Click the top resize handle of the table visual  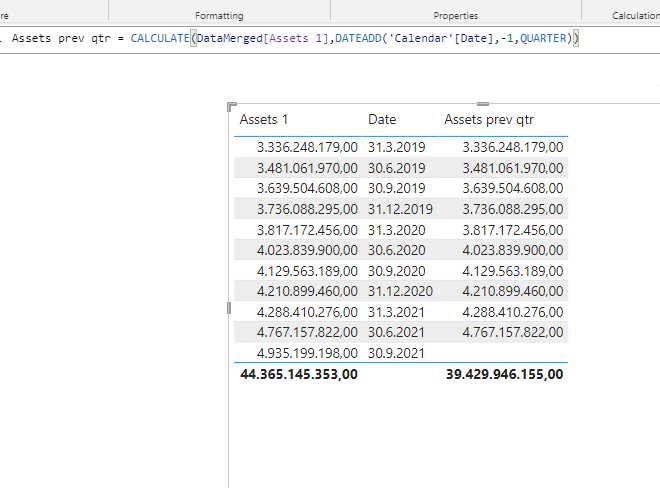pos(483,104)
